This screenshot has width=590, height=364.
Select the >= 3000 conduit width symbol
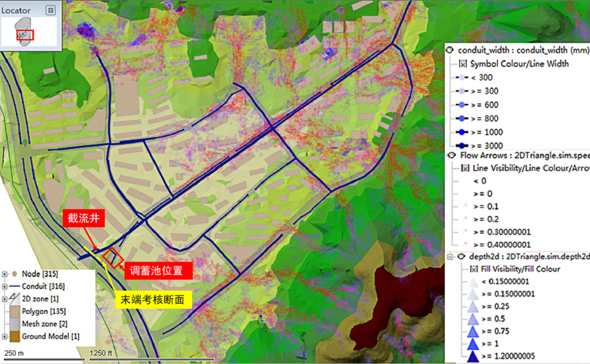(x=462, y=146)
